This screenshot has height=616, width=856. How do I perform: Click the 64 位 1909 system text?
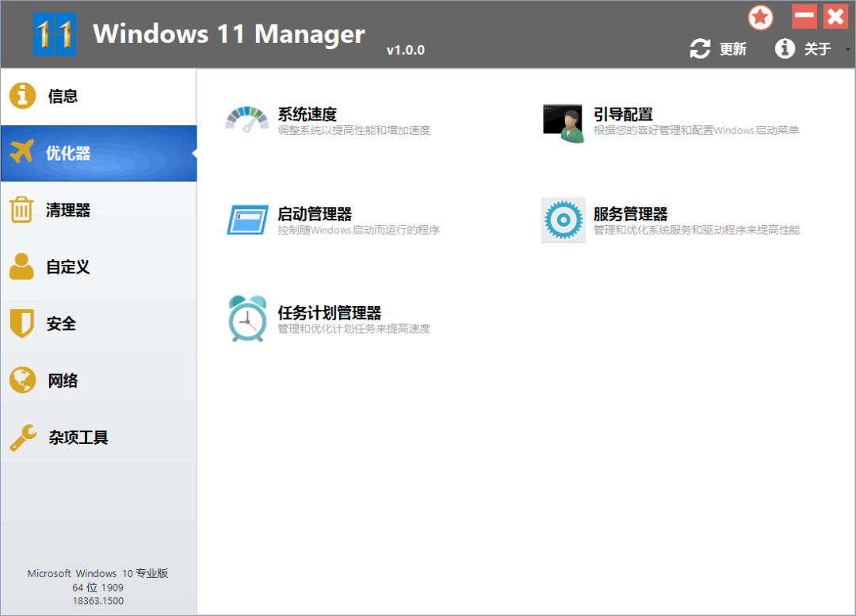click(97, 587)
